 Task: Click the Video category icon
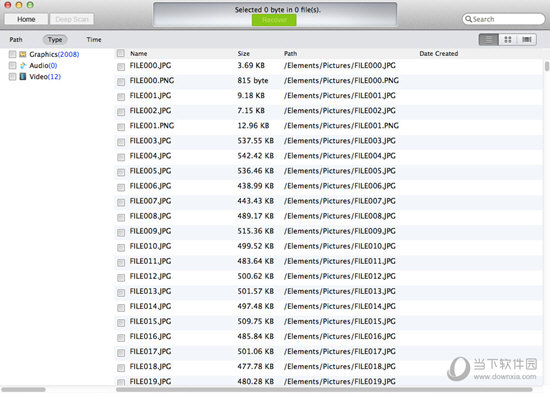(x=23, y=76)
